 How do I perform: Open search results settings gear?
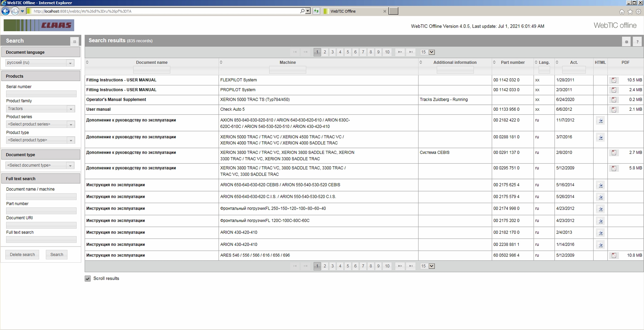pos(626,42)
